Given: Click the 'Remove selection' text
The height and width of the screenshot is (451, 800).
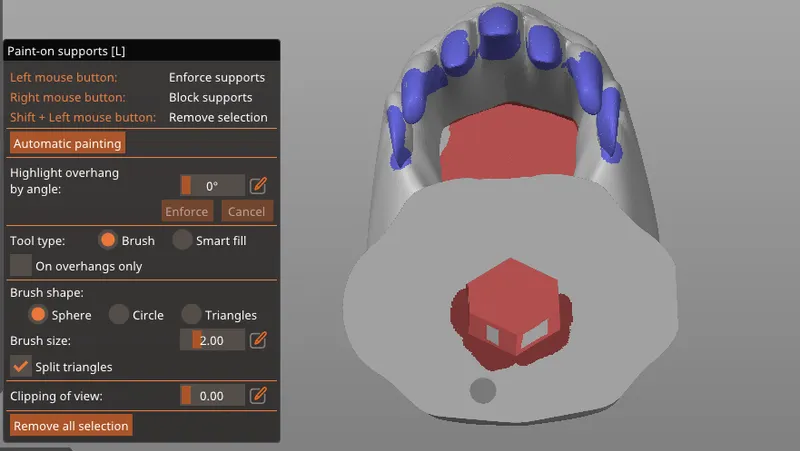Looking at the screenshot, I should (x=218, y=117).
